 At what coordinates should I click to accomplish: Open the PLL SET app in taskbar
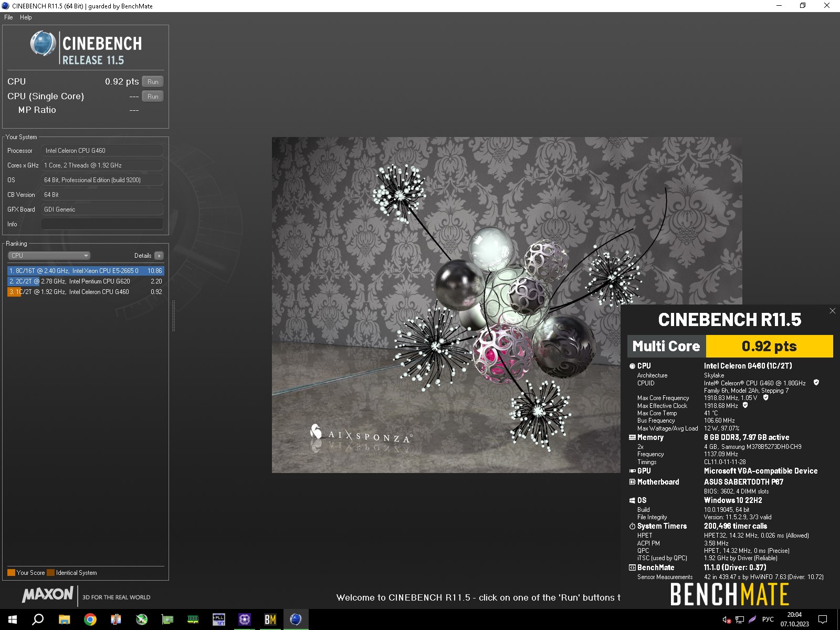coord(218,619)
